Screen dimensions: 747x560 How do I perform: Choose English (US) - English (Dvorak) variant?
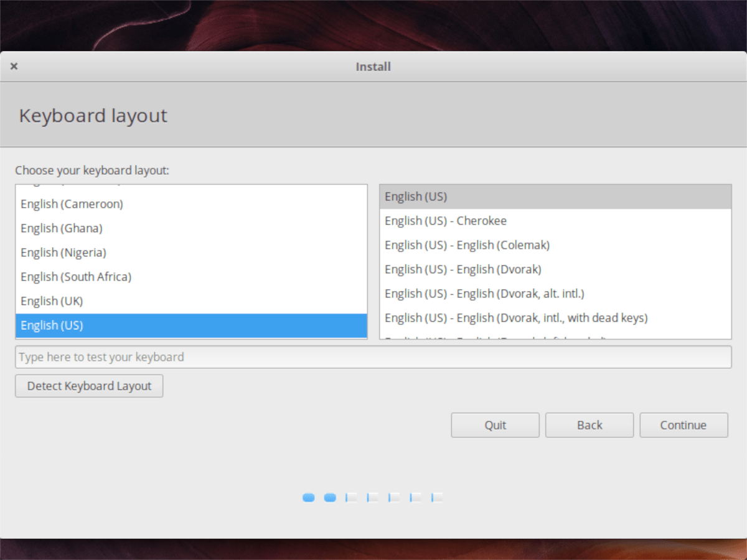pos(555,269)
